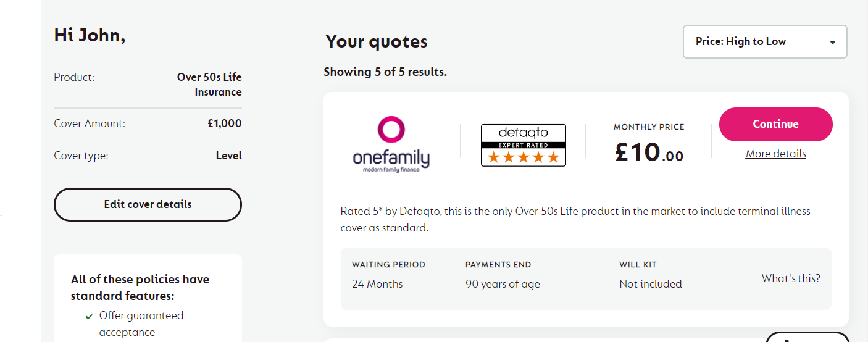The width and height of the screenshot is (868, 342).
Task: Open More details for OneFamily quote
Action: coord(775,154)
